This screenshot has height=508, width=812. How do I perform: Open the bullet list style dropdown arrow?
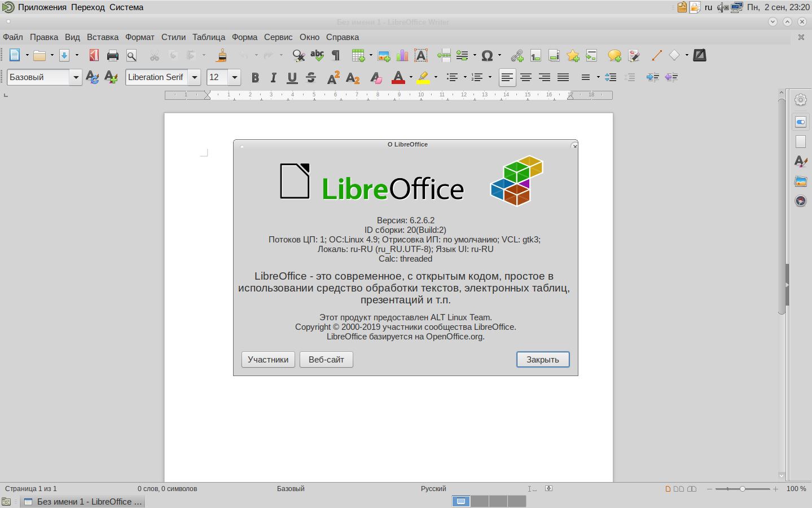point(465,77)
